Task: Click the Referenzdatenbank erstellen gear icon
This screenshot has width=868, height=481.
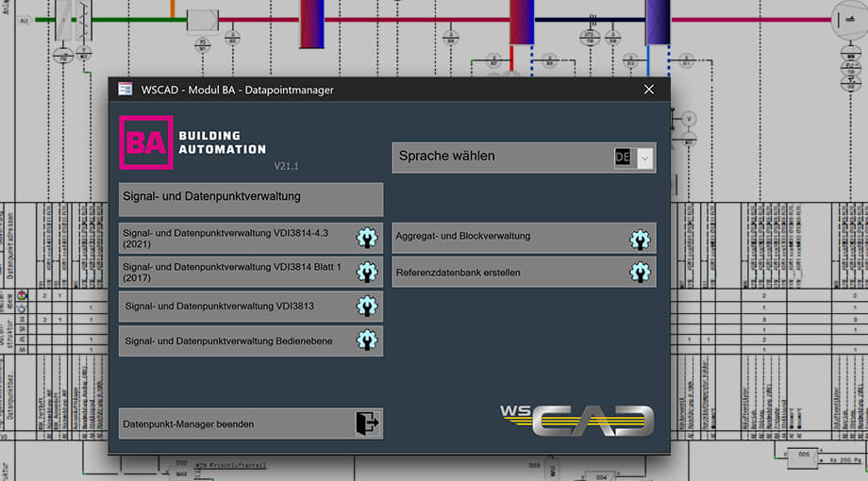Action: [x=640, y=273]
